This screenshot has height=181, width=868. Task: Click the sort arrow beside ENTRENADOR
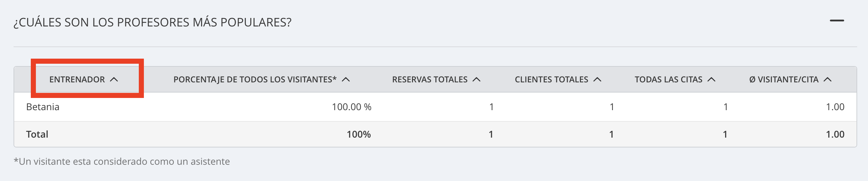114,79
